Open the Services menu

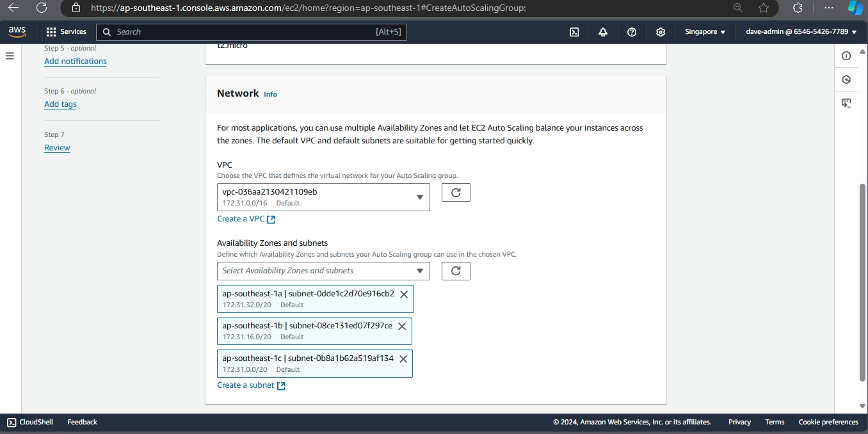[x=67, y=32]
